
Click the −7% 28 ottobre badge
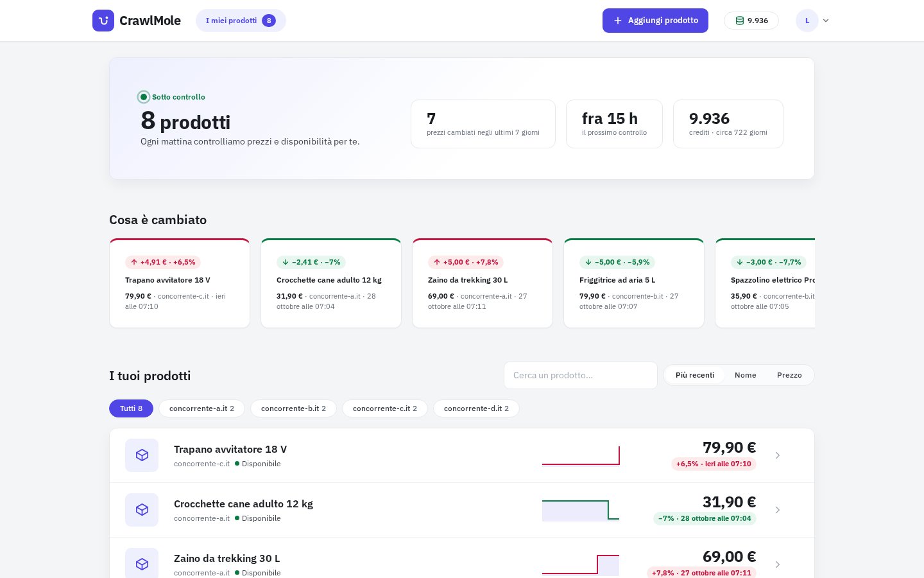click(x=705, y=518)
